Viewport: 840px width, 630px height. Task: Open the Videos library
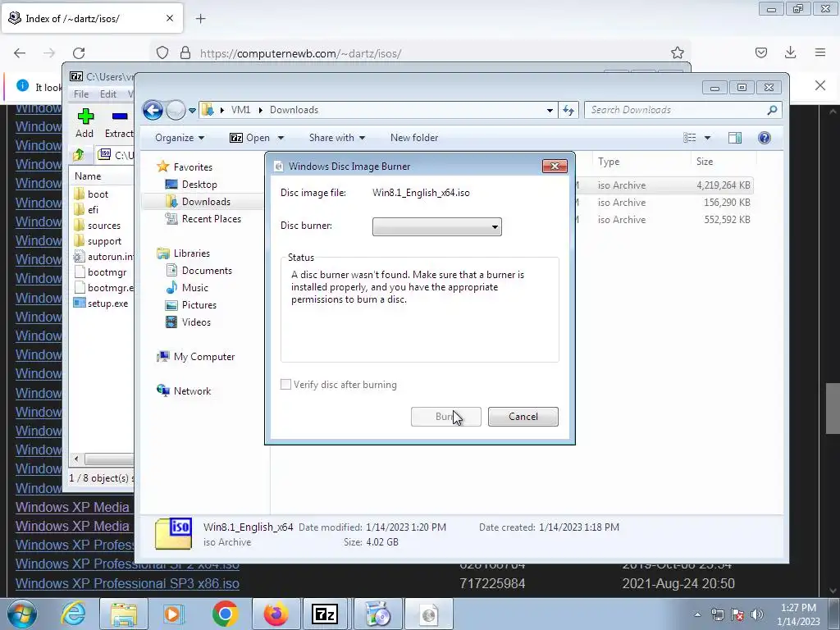point(189,322)
